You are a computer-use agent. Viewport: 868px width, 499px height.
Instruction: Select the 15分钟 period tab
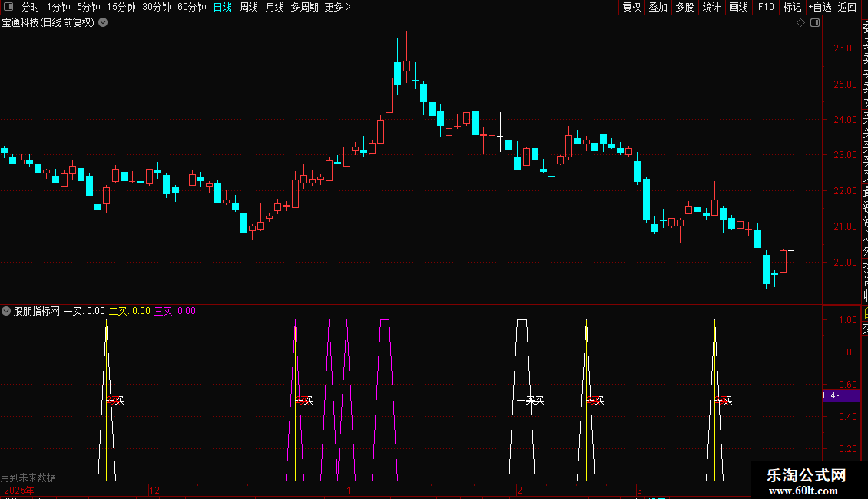point(121,7)
